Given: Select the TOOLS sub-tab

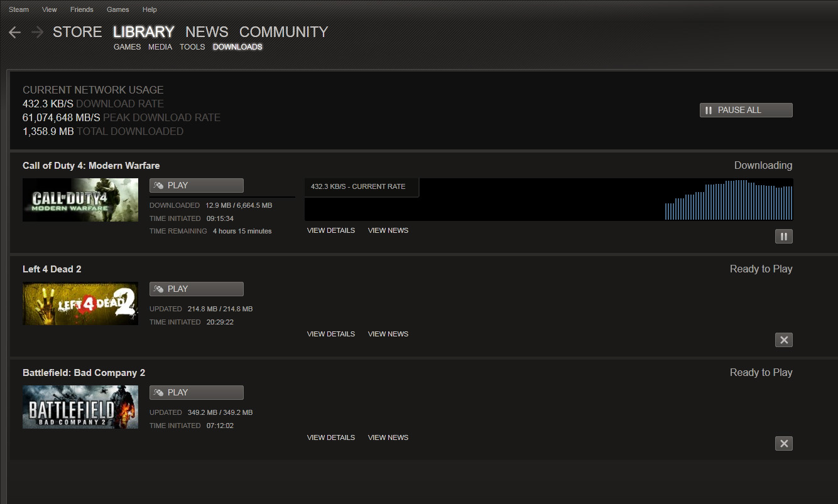Looking at the screenshot, I should (x=192, y=47).
